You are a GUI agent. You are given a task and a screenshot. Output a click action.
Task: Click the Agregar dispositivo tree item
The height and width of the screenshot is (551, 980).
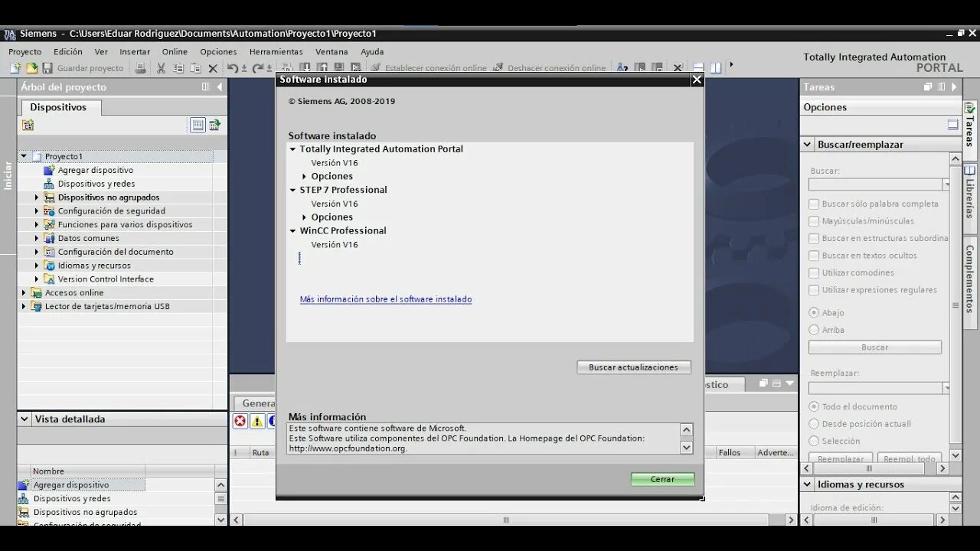click(x=95, y=170)
